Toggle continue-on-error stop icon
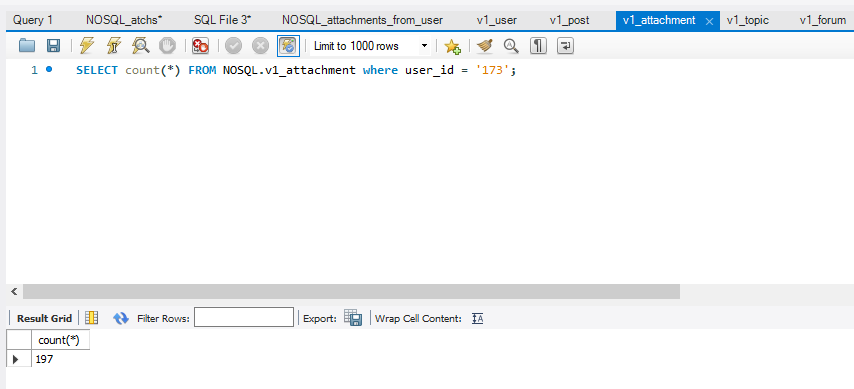The image size is (854, 389). tap(200, 46)
